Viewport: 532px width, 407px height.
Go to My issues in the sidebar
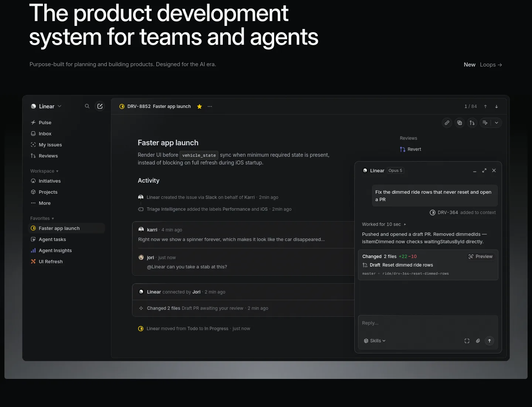(x=66, y=145)
